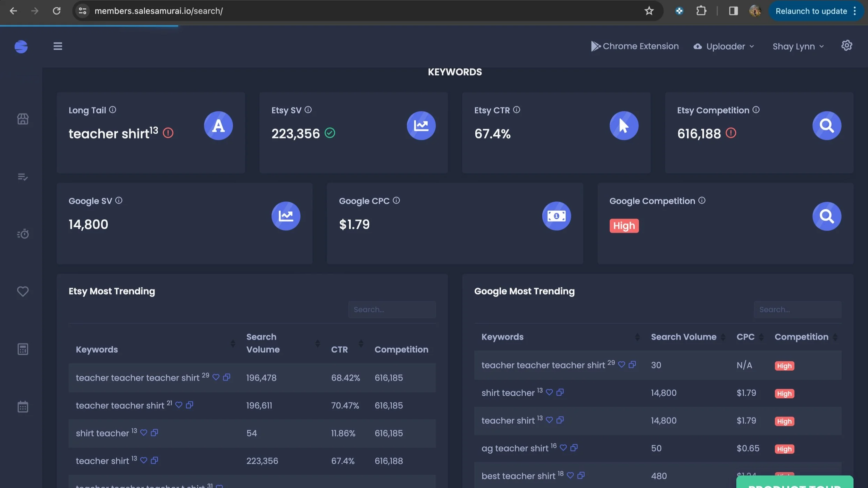The width and height of the screenshot is (868, 488).
Task: Click Etsy Most Trending search field
Action: [392, 310]
